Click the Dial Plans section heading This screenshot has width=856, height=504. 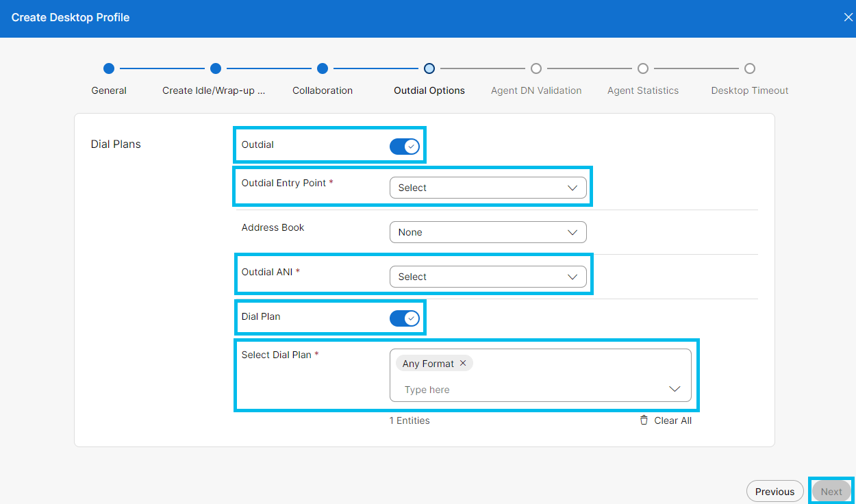pos(116,144)
